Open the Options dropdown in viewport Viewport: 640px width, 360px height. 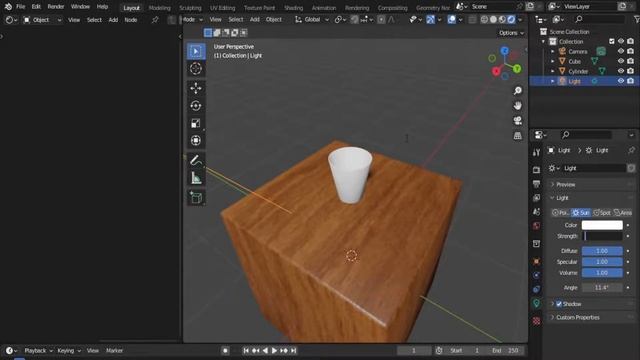point(511,33)
